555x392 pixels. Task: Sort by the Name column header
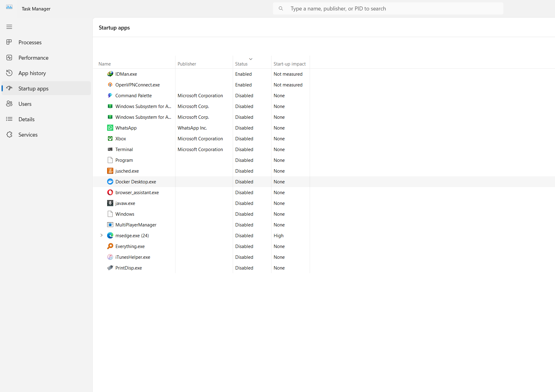[105, 64]
